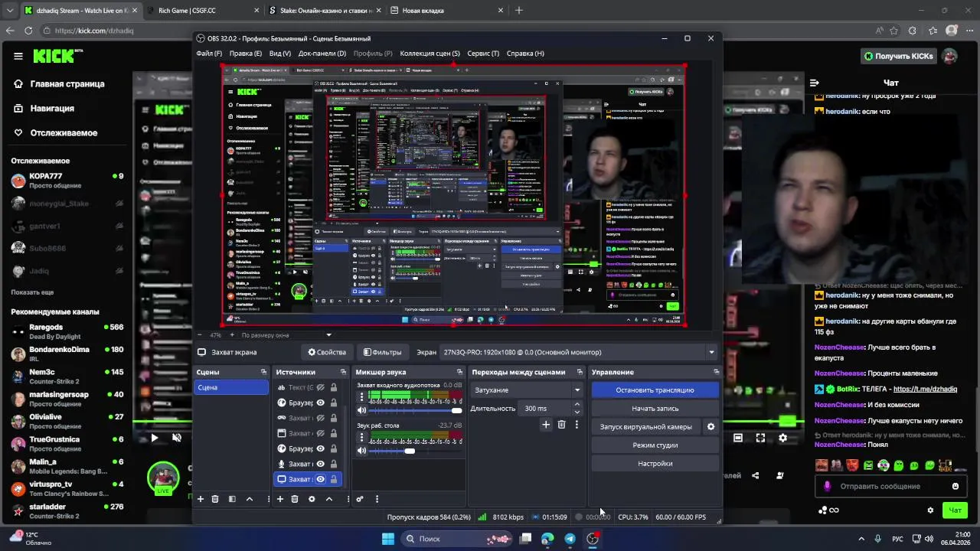The height and width of the screenshot is (551, 980).
Task: Reload the browser page
Action: (x=28, y=31)
